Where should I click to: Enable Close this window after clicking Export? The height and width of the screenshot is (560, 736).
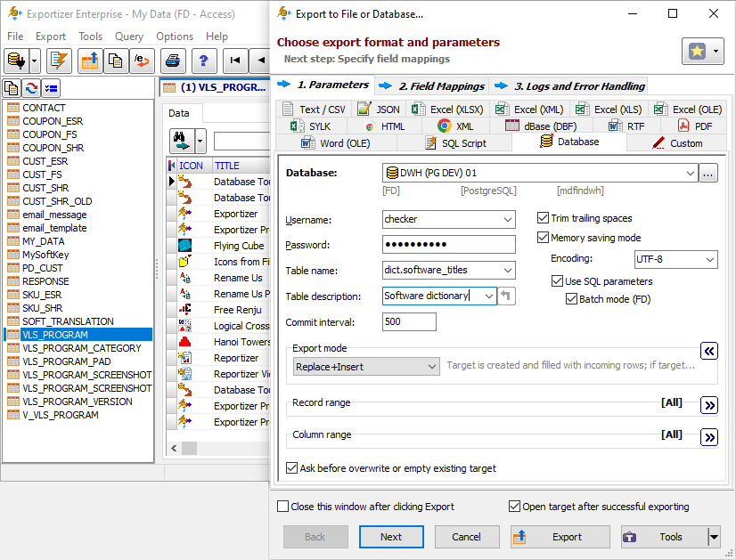pos(282,507)
